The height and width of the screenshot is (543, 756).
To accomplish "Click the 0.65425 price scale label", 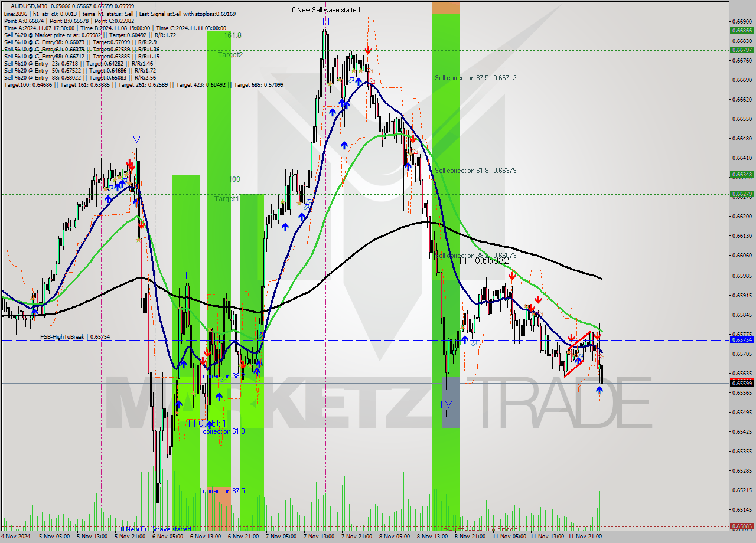I will click(x=742, y=431).
